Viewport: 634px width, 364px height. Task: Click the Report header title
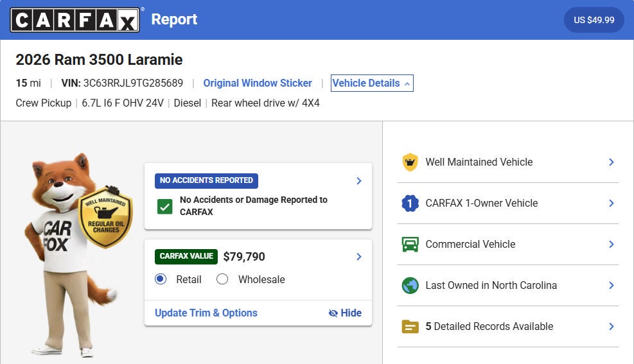click(x=174, y=19)
